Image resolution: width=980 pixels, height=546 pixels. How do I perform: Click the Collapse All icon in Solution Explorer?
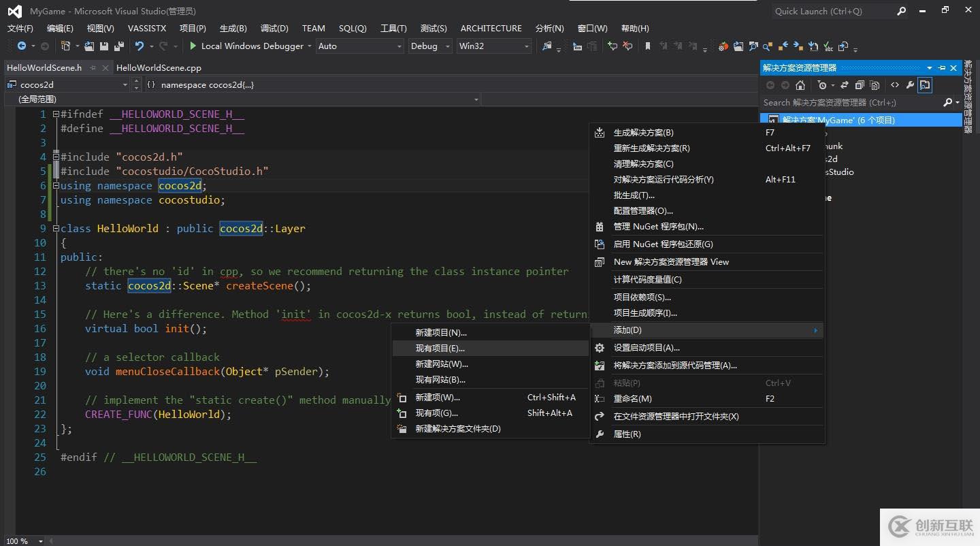[860, 85]
